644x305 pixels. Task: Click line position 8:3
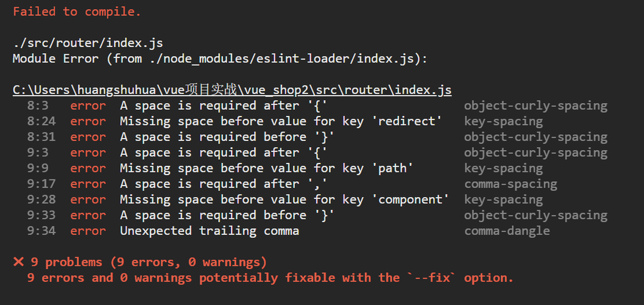pos(38,106)
